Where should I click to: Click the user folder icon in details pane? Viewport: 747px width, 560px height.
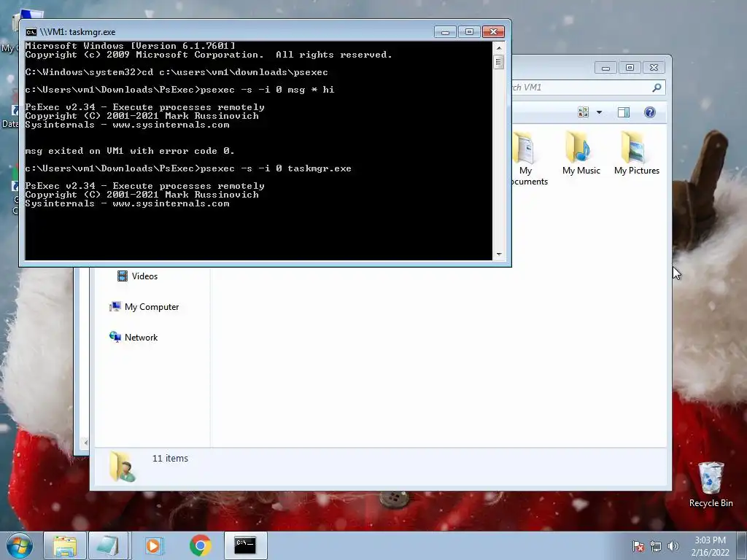tap(122, 467)
